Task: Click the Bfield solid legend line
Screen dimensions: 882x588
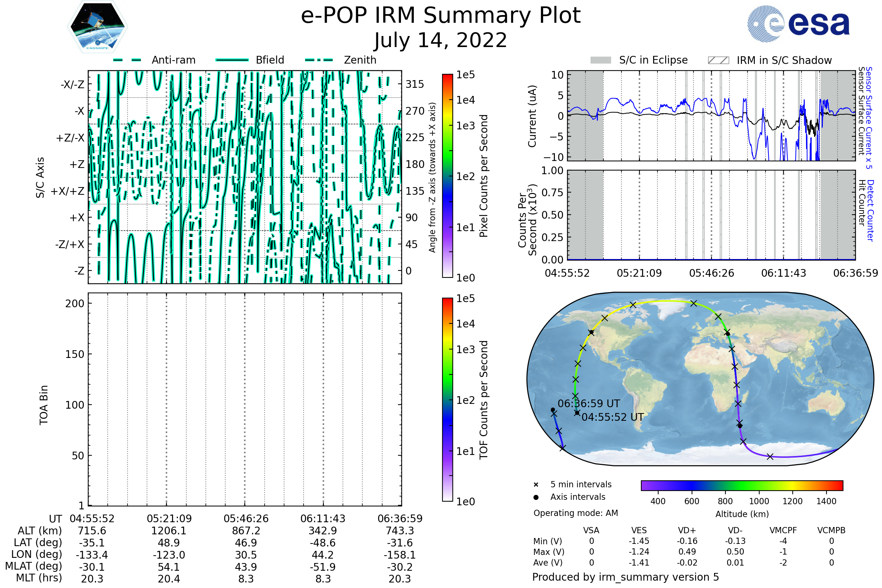Action: pyautogui.click(x=232, y=60)
